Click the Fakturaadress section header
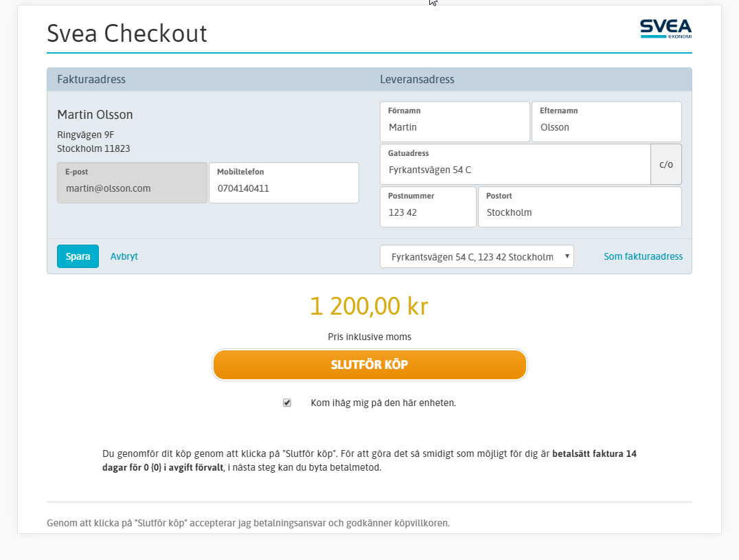Image resolution: width=739 pixels, height=560 pixels. [x=91, y=79]
